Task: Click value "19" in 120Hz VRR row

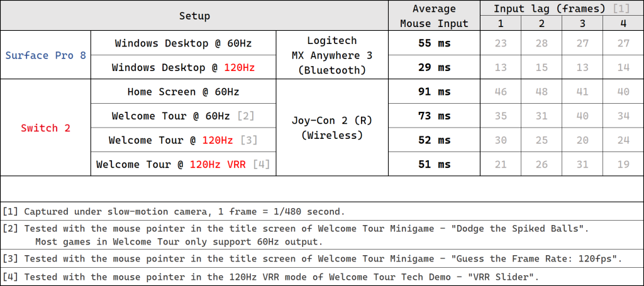Action: (x=623, y=164)
